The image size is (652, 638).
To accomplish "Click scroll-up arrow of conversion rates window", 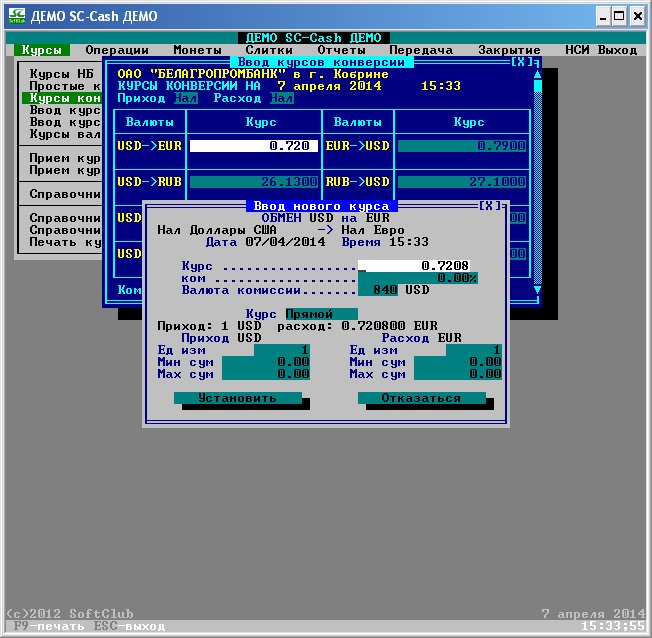I will [x=537, y=74].
